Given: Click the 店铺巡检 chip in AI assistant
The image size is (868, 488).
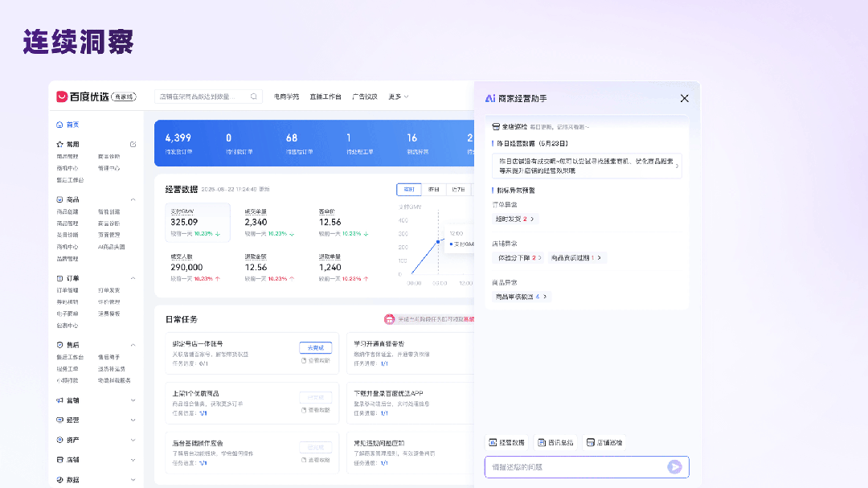Looking at the screenshot, I should pos(604,442).
